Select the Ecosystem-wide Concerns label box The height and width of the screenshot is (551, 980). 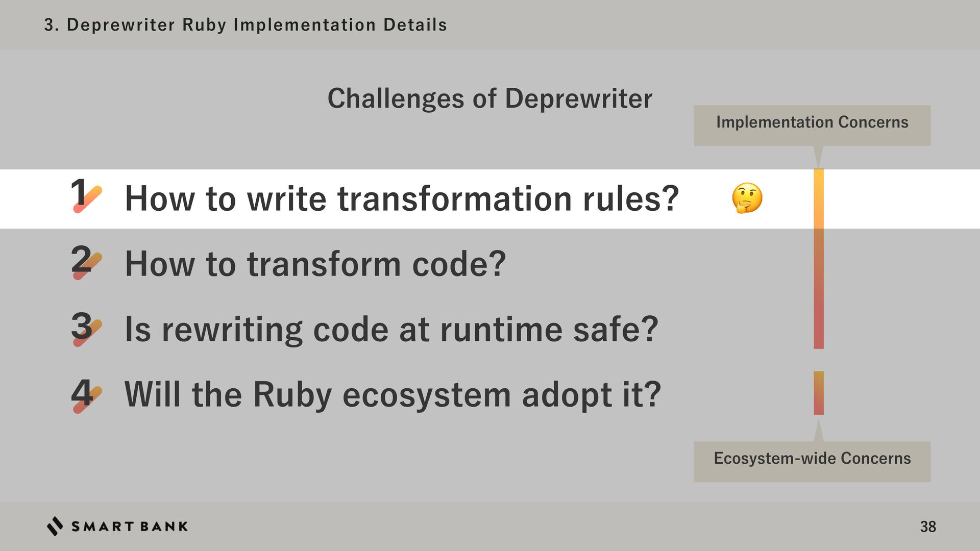point(812,462)
